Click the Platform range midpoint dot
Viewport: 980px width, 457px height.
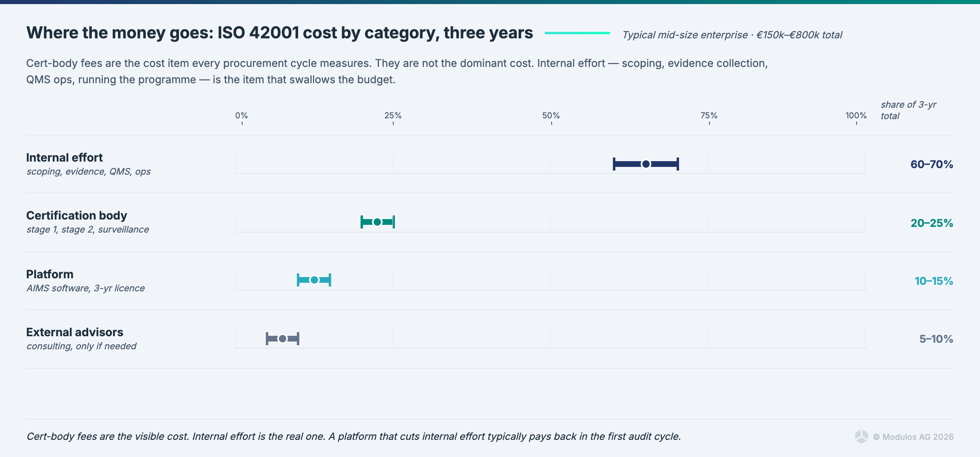click(x=314, y=280)
